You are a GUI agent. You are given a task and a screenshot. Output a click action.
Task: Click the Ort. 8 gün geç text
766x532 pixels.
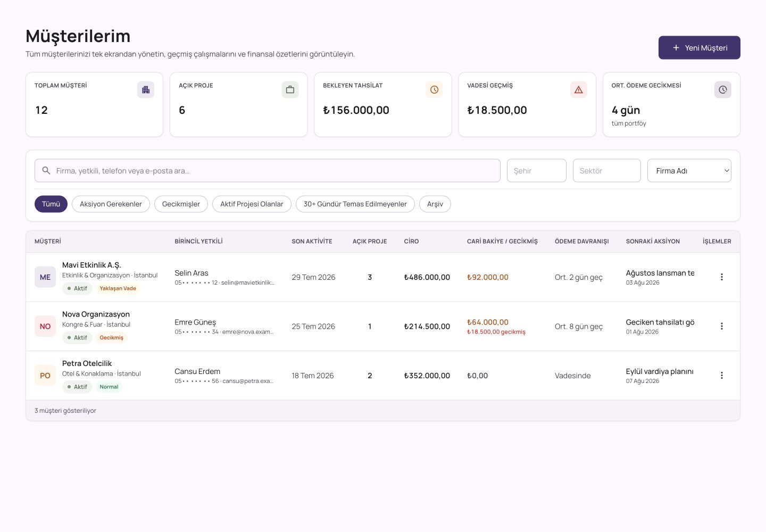pos(579,327)
